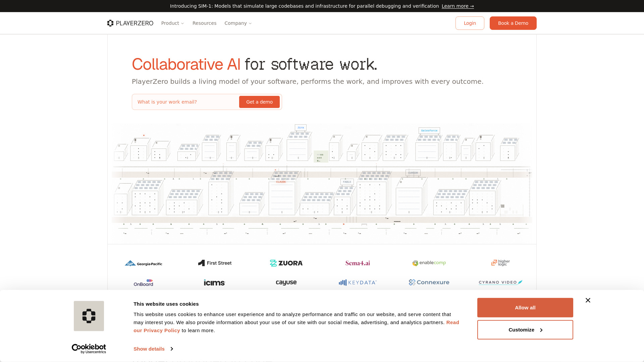Focus the work email input field
644x362 pixels.
pos(186,102)
